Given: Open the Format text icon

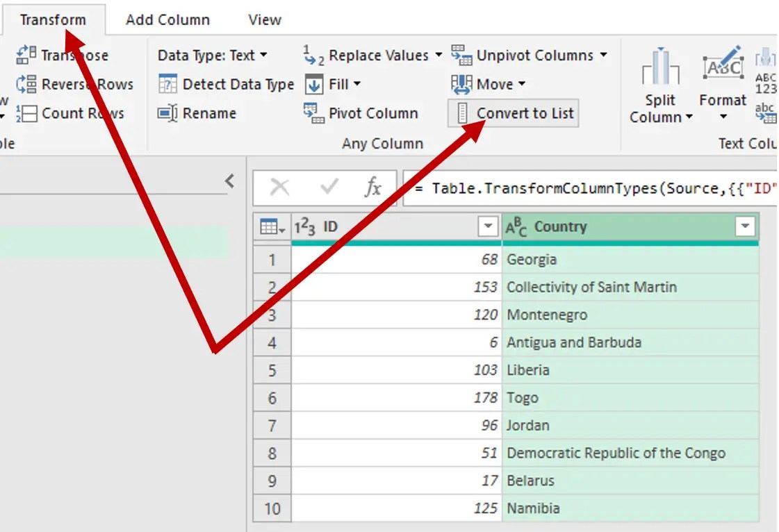Looking at the screenshot, I should pos(723,65).
